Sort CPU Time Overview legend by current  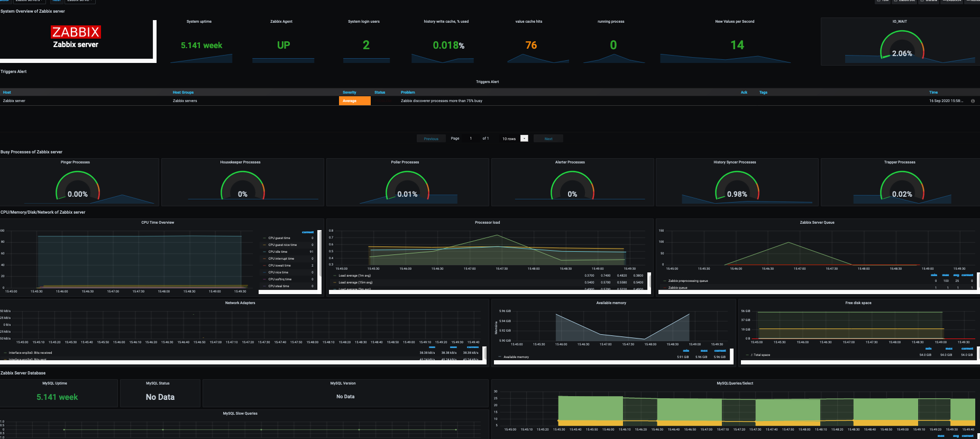coord(308,232)
